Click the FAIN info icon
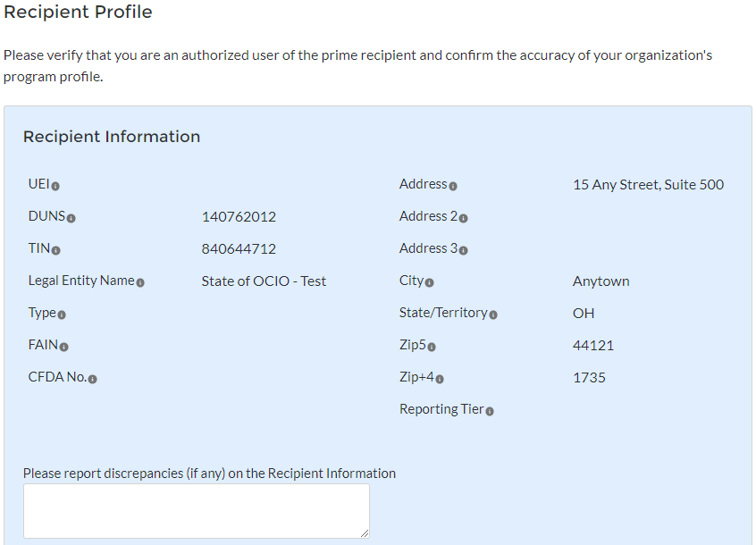756x545 pixels. pyautogui.click(x=63, y=347)
